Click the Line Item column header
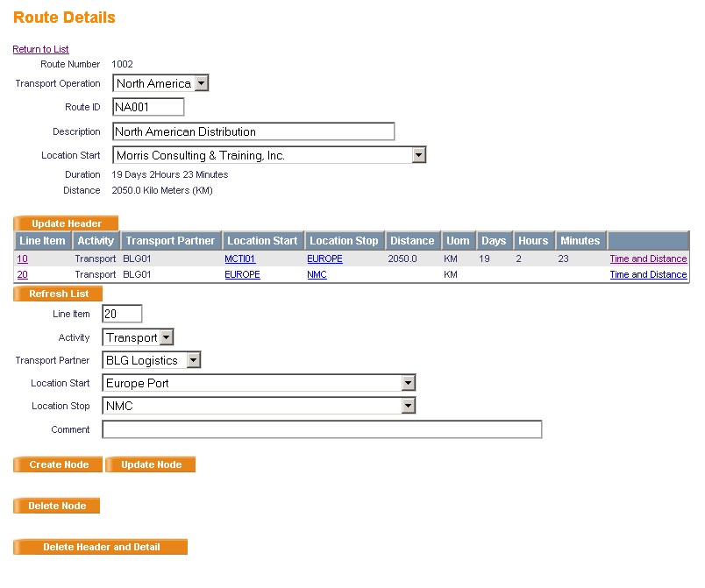 point(42,241)
